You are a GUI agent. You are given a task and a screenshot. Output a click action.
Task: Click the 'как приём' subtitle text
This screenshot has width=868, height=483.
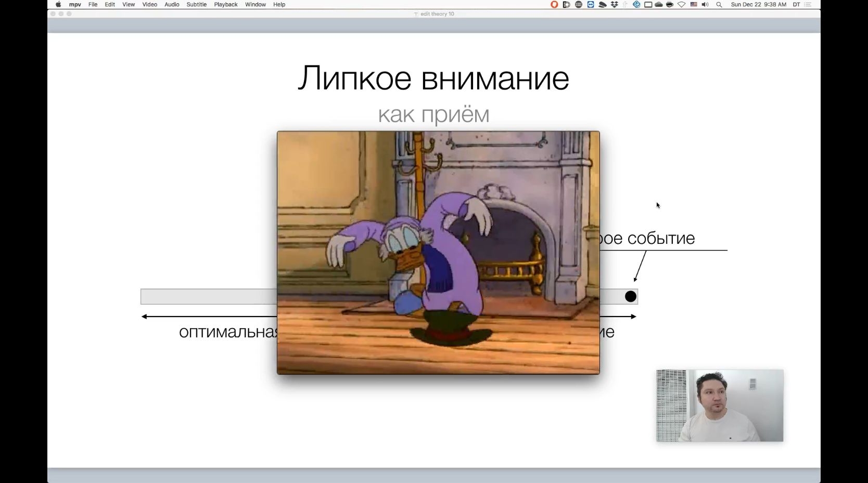point(433,114)
